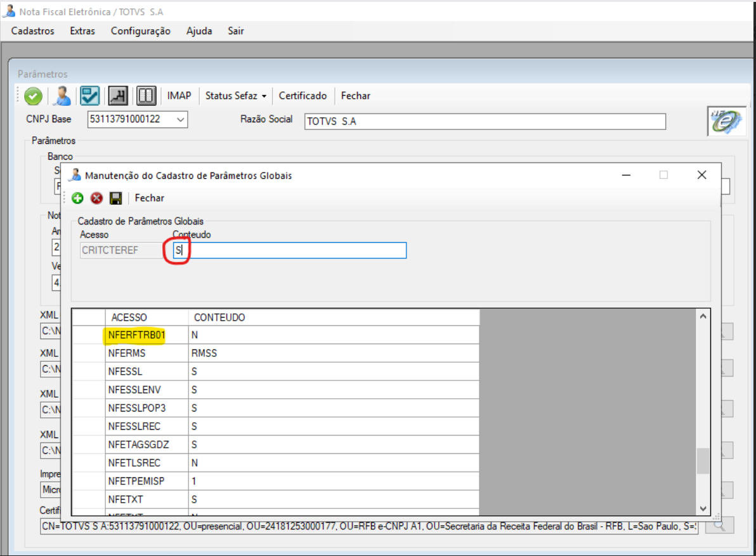Open the Ajuda menu

click(199, 31)
